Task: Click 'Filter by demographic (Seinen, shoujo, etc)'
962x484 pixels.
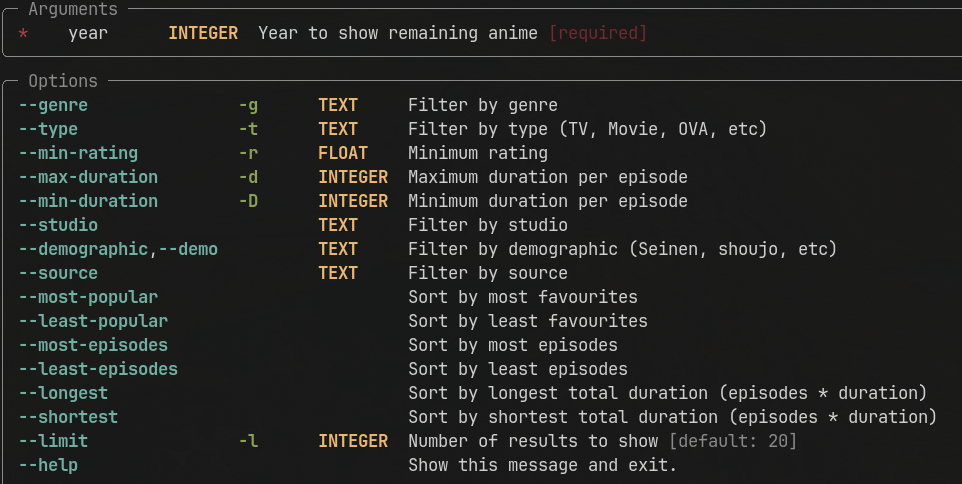Action: click(x=622, y=249)
